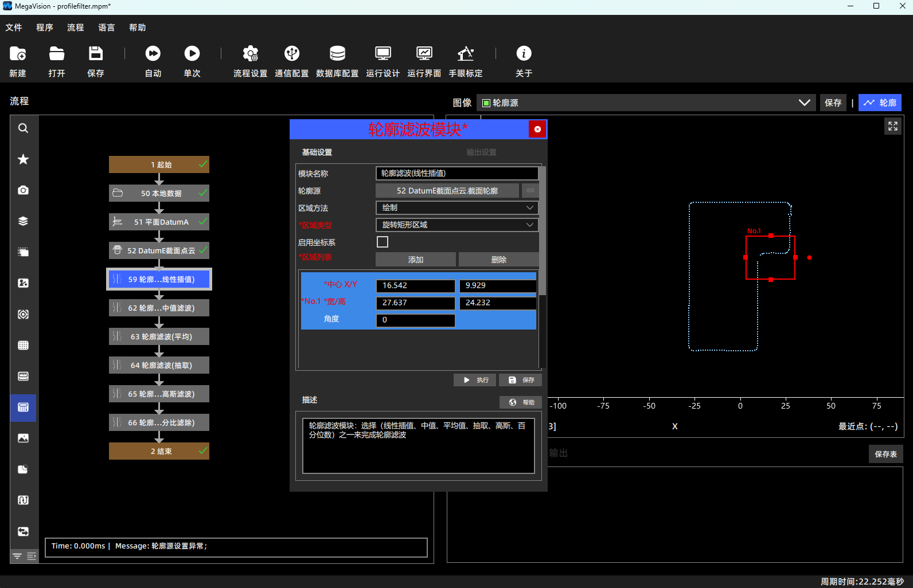Toggle fullscreen expand icon in image view
Screen dimensions: 913x588
pyautogui.click(x=893, y=126)
